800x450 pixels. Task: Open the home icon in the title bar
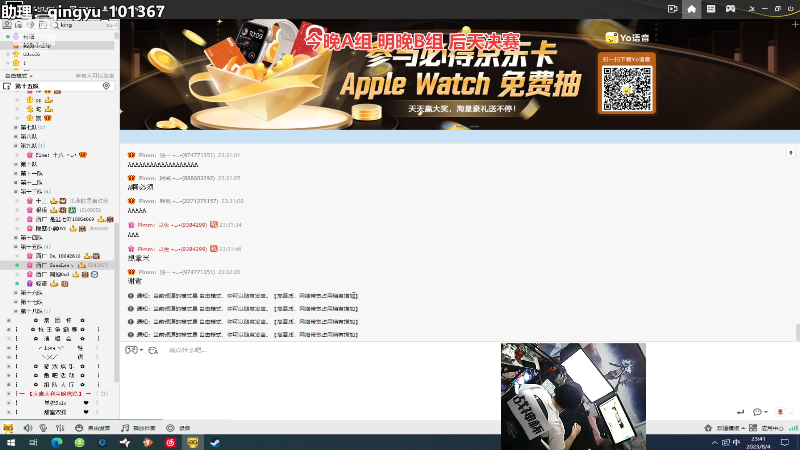pos(691,9)
